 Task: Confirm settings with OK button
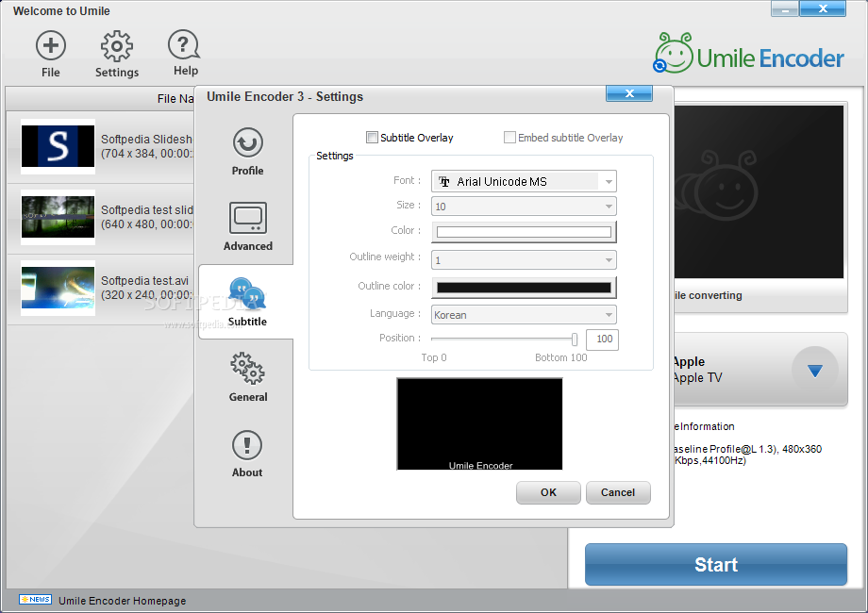(x=548, y=492)
